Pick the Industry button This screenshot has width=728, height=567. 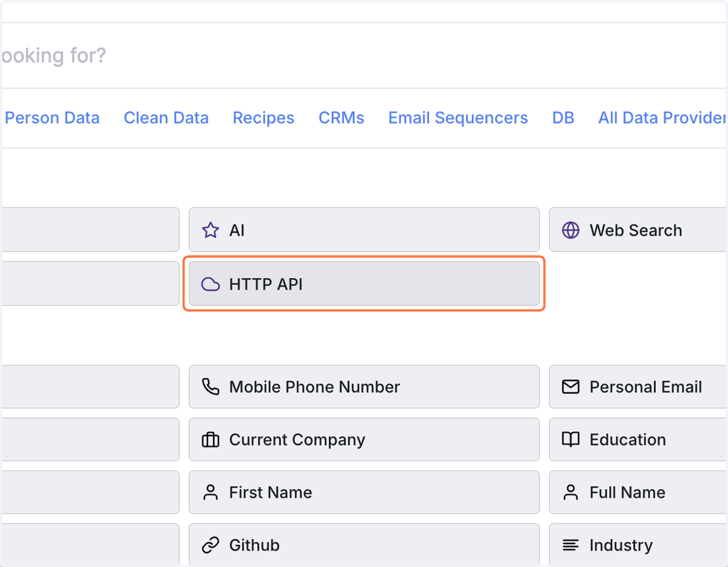click(x=638, y=545)
